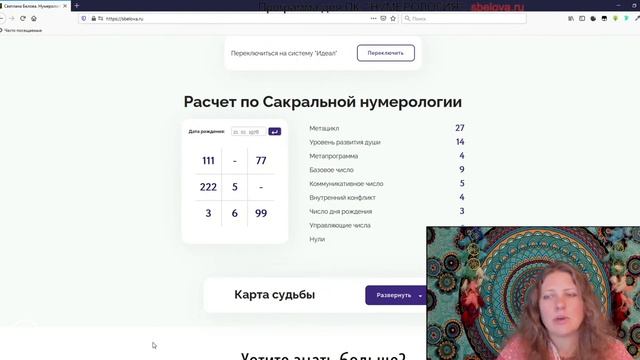Open page actions three-dots menu
The image size is (640, 360).
point(373,18)
